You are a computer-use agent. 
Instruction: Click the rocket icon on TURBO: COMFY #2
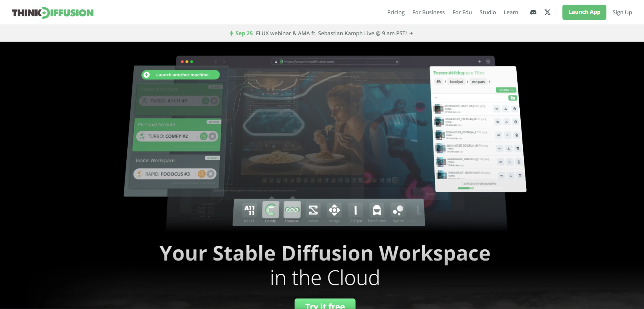142,136
